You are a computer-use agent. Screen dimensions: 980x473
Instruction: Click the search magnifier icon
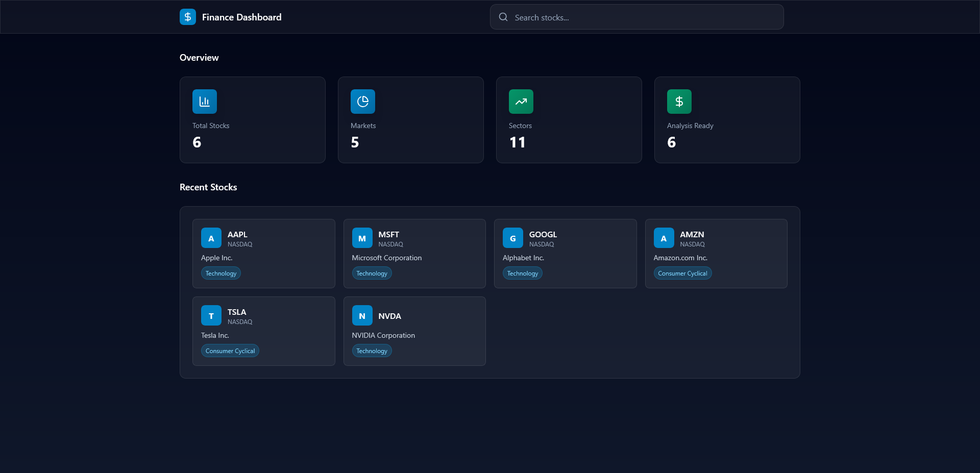tap(503, 17)
